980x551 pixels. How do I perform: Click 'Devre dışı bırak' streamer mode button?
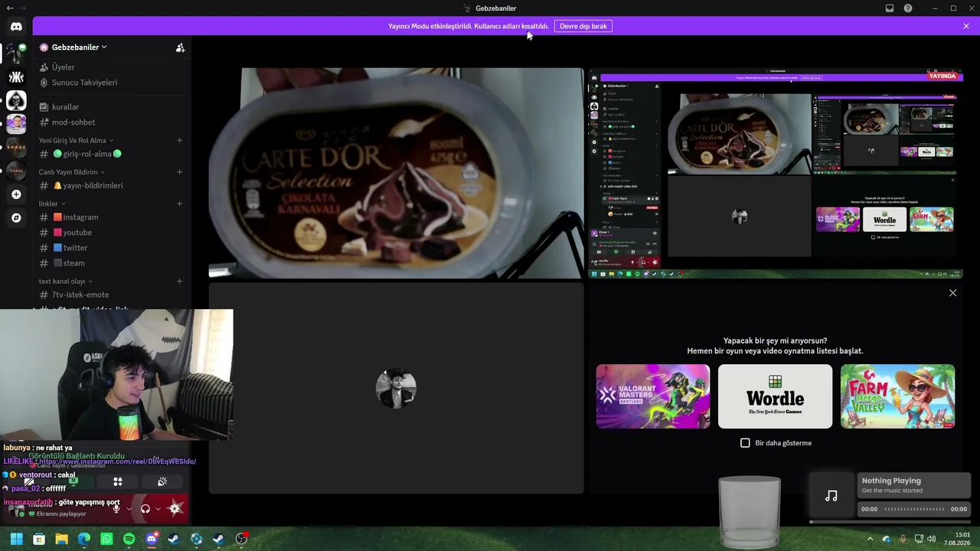[583, 26]
